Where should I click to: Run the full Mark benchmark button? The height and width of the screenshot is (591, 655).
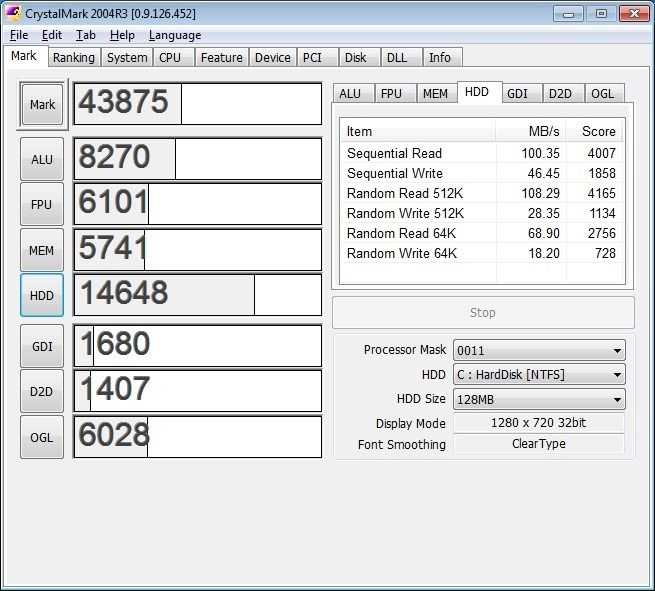42,104
